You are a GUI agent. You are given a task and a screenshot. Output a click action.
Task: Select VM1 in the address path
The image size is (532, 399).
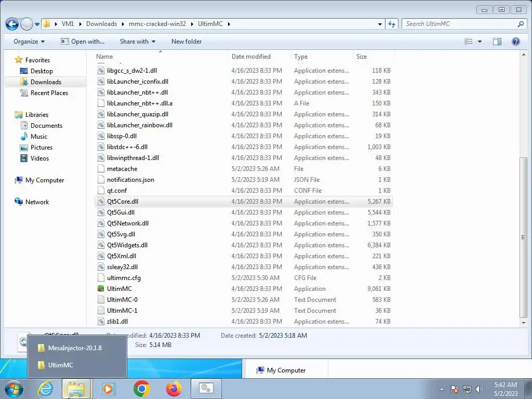coord(68,24)
